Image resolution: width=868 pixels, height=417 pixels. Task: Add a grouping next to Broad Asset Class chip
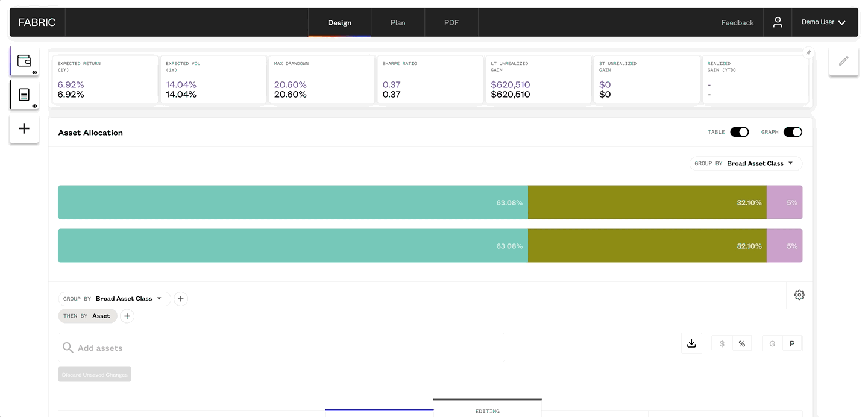[181, 299]
